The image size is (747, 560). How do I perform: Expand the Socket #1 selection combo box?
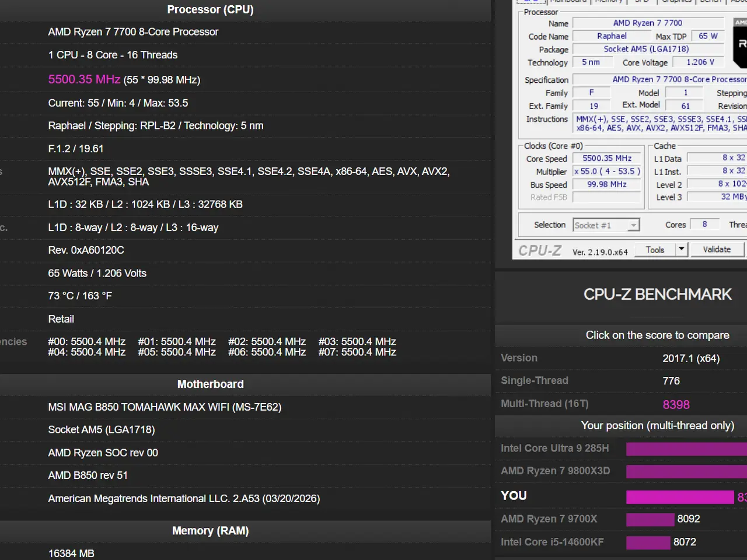coord(606,225)
